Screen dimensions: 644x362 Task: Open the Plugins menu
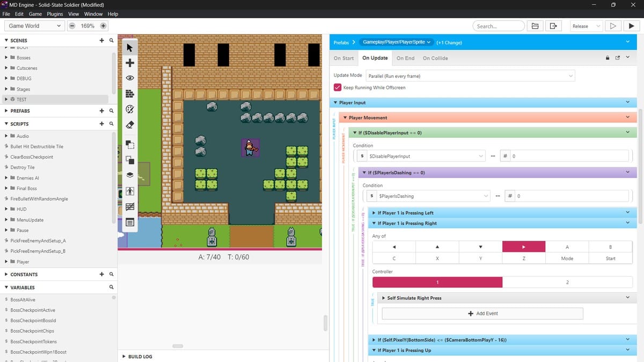click(55, 13)
